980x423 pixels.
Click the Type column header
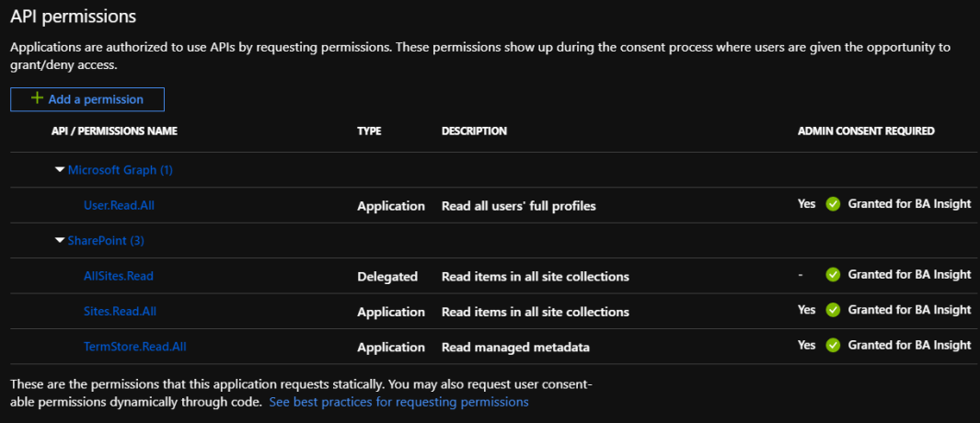(369, 131)
